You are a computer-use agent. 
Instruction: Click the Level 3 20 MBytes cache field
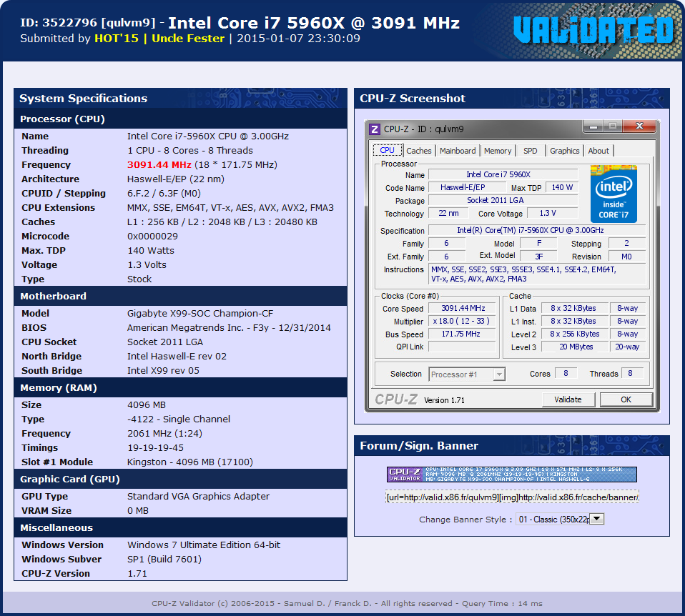tap(574, 347)
